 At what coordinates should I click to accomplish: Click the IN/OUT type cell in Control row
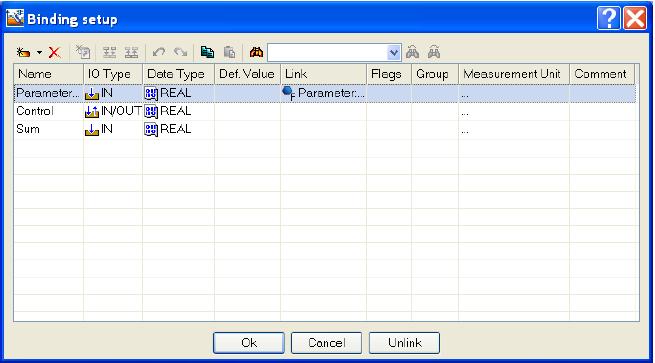click(x=113, y=111)
